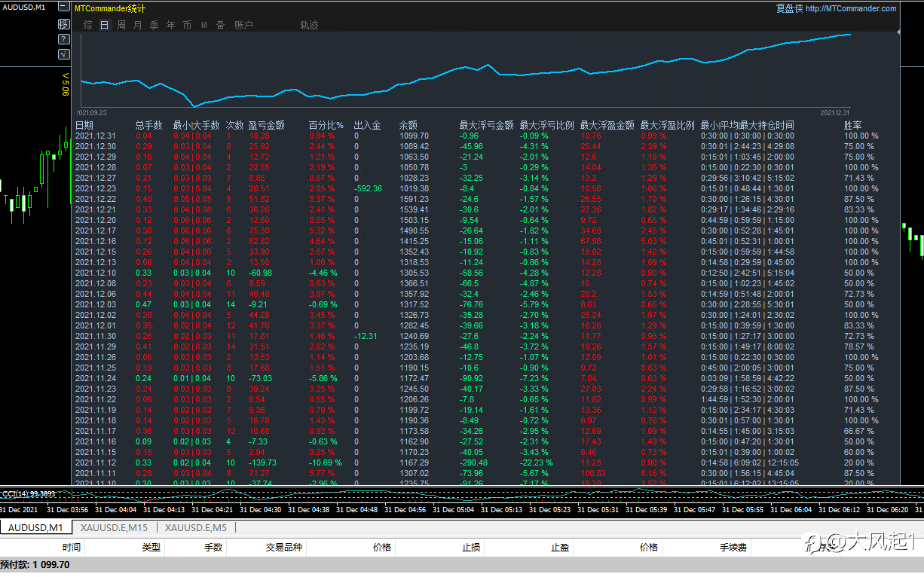This screenshot has height=577, width=924.
Task: Click the minimize panel button beside MTCommander统计
Action: 63,8
